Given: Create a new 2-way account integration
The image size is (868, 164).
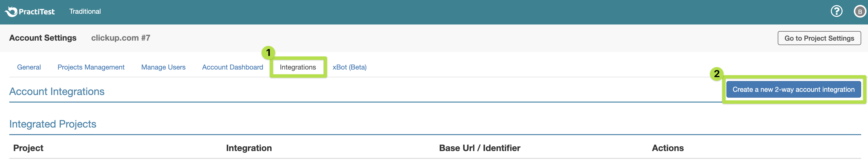Looking at the screenshot, I should coord(793,89).
